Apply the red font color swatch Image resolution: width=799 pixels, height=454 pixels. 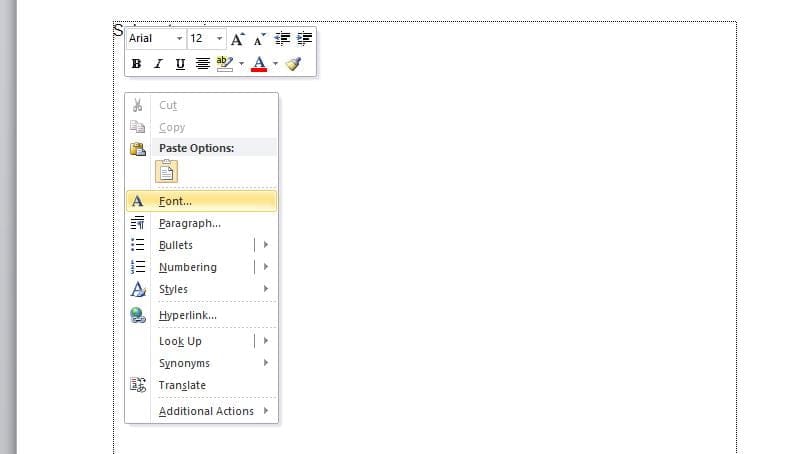[259, 64]
